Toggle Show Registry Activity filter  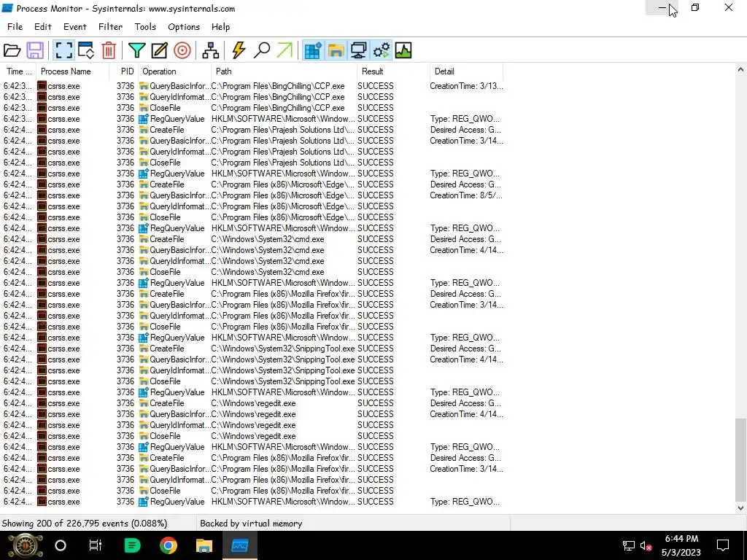point(313,50)
